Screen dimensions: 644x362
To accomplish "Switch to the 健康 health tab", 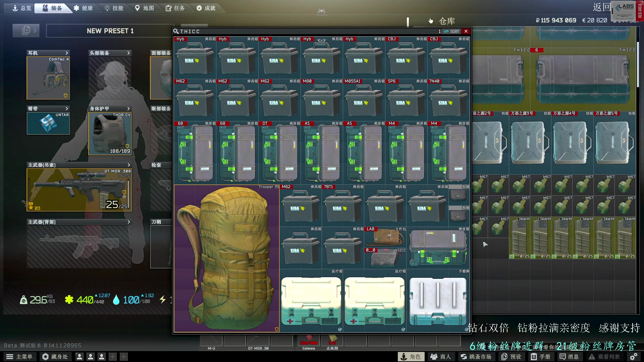I will point(83,8).
